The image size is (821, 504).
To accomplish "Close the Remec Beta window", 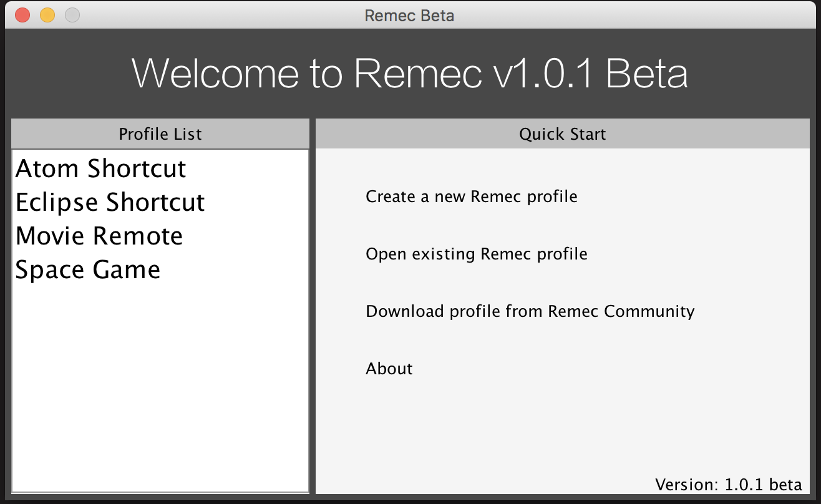I will coord(22,15).
